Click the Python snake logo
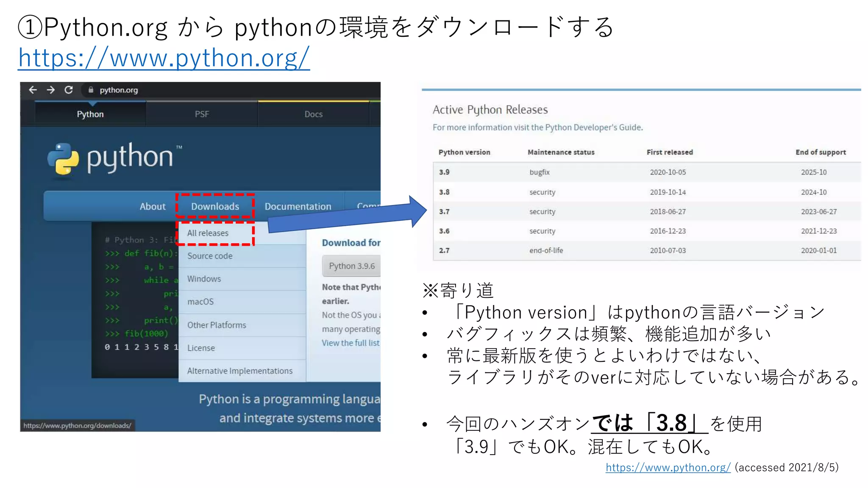Screen dimensions: 868x488 click(63, 159)
